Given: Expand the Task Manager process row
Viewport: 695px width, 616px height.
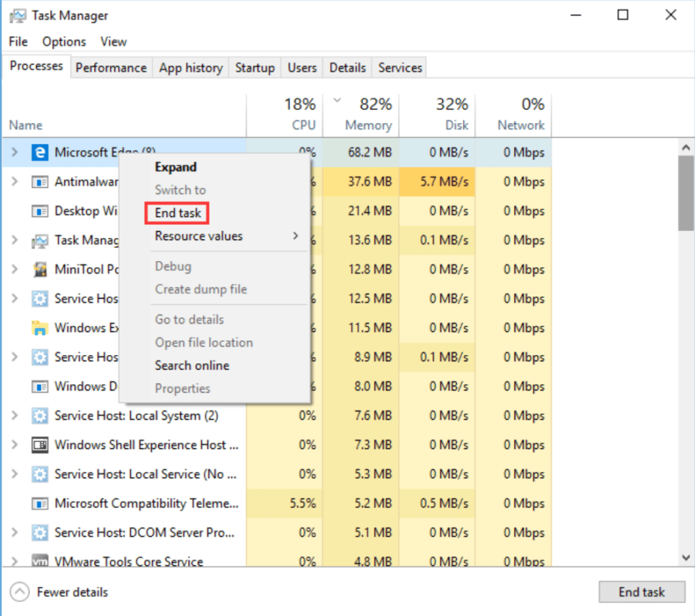Looking at the screenshot, I should coord(15,240).
